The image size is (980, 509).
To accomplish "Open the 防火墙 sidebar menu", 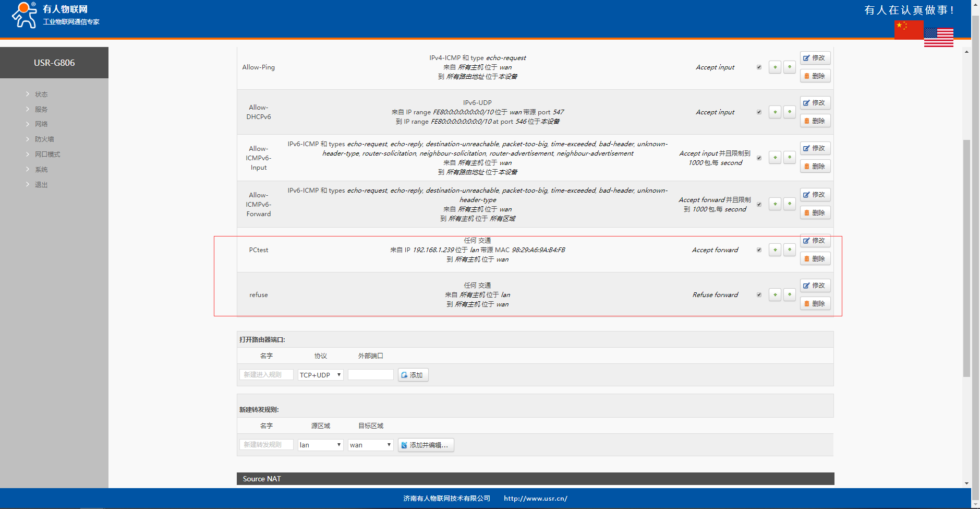I will (x=44, y=139).
